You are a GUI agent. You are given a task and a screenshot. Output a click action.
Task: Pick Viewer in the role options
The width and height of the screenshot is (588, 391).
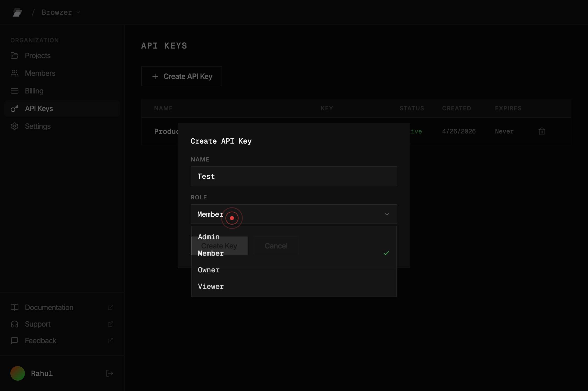[x=294, y=287]
